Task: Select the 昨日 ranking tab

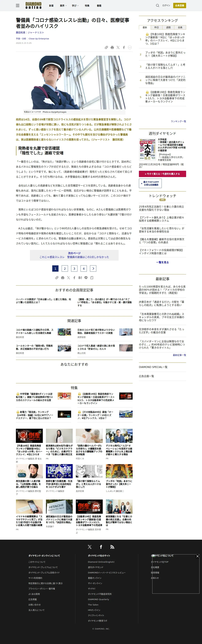Action: 157,27
